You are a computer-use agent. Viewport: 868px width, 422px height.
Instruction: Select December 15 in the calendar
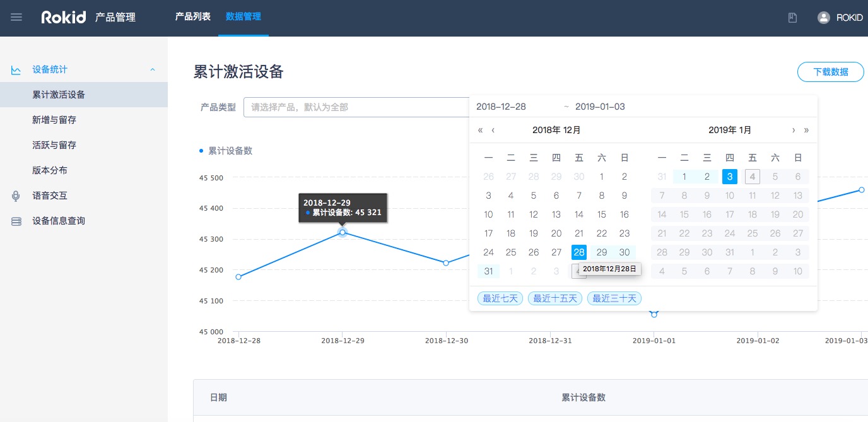tap(602, 214)
